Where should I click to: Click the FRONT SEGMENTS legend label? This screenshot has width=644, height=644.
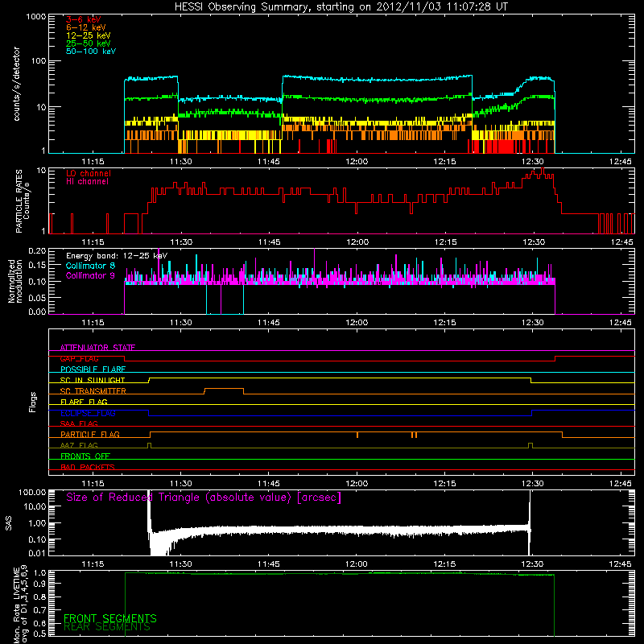110,618
